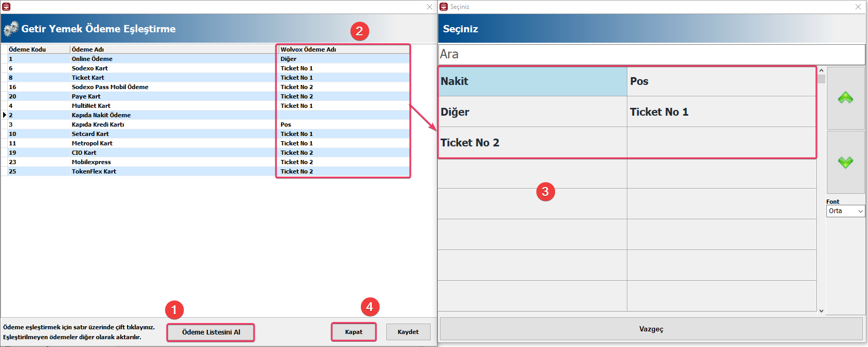
Task: Click the Vazgeç button
Action: click(651, 329)
